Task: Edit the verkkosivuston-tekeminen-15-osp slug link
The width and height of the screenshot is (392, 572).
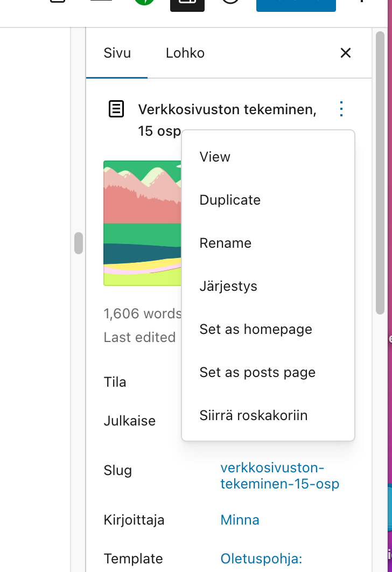Action: (x=279, y=476)
